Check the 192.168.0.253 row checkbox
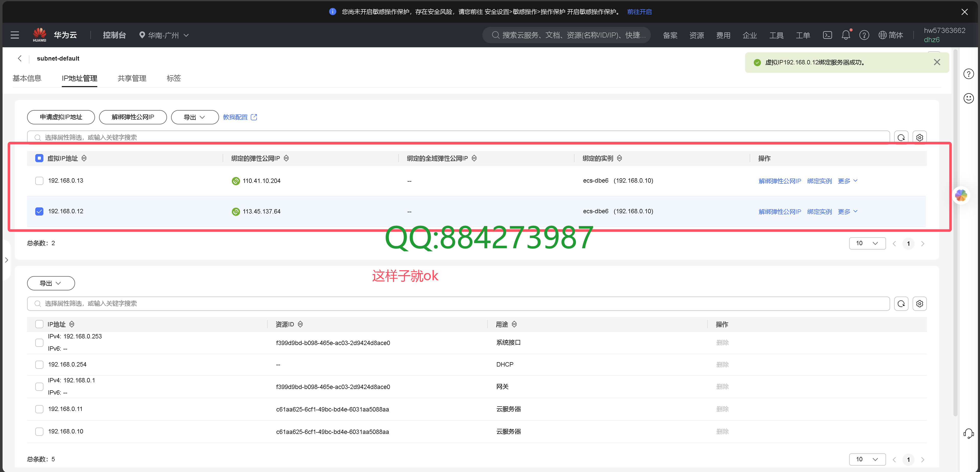 click(39, 343)
